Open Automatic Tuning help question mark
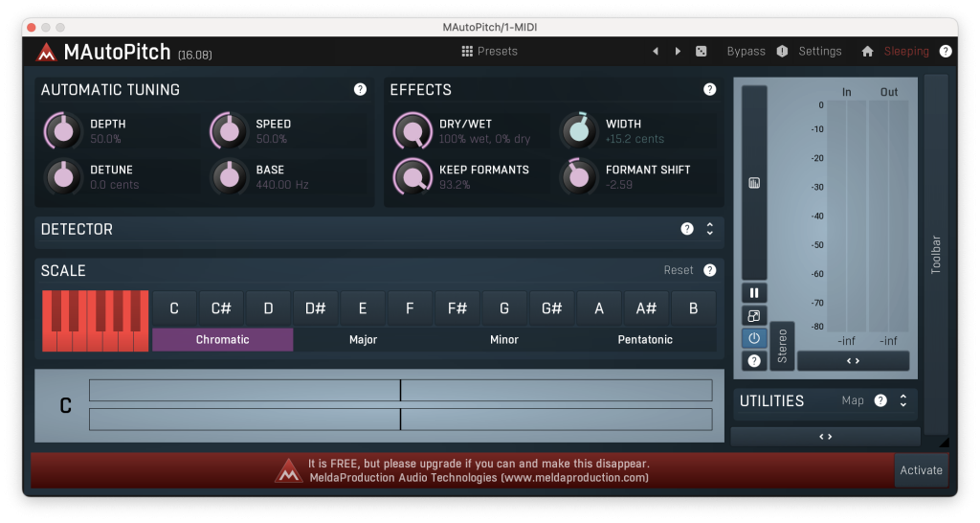 360,89
